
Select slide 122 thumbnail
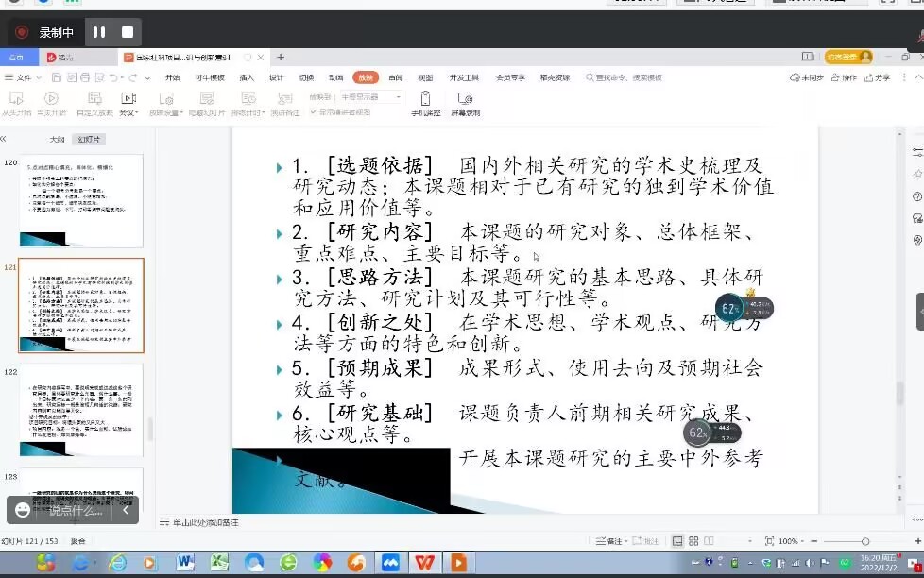[x=80, y=410]
